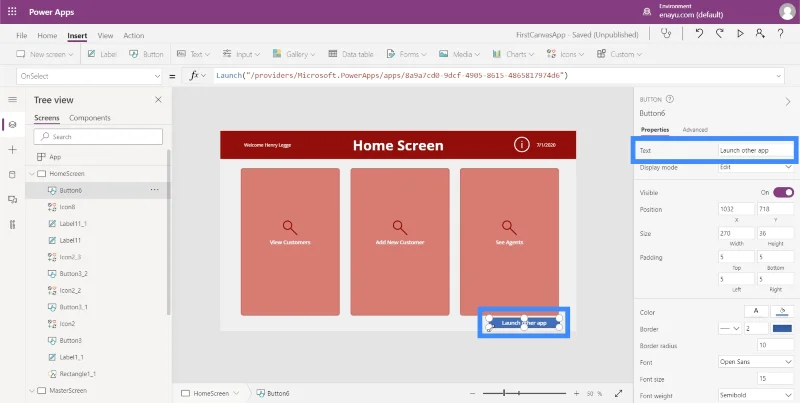Open the font color picker

point(756,311)
